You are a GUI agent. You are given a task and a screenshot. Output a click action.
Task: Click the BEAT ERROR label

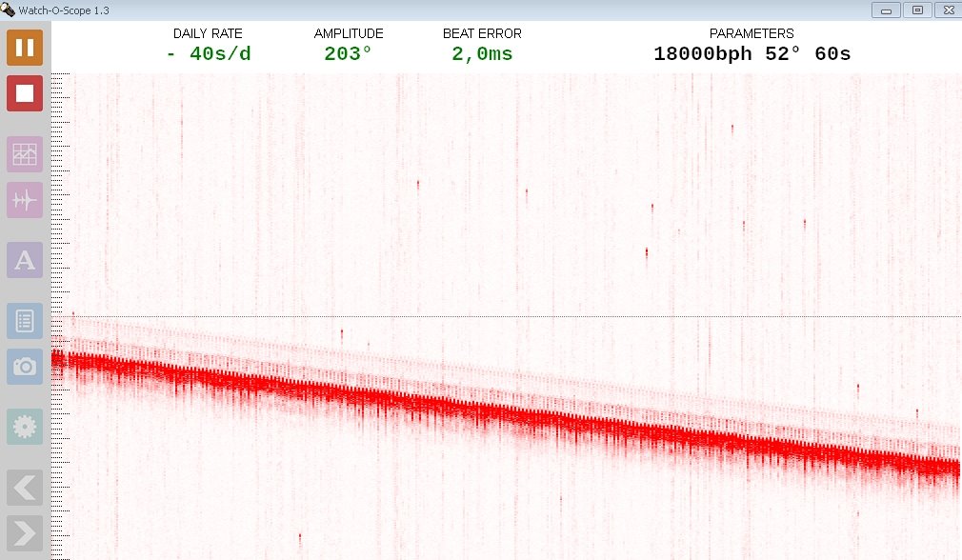(x=482, y=33)
